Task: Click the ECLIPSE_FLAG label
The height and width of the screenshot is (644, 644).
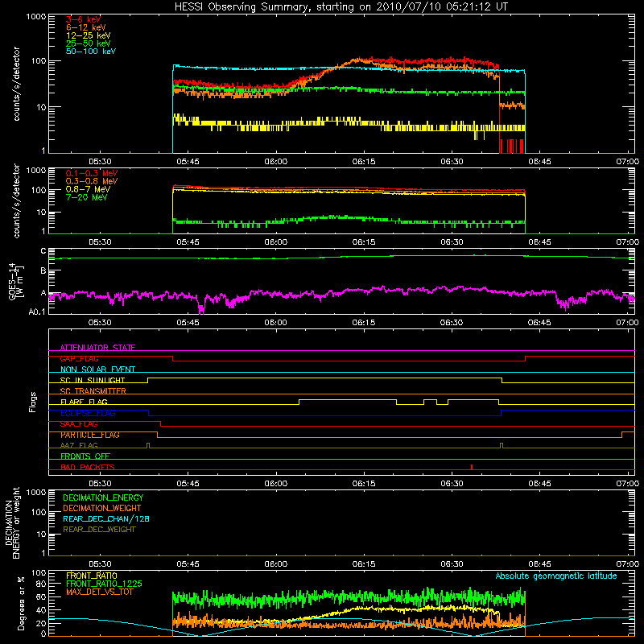Action: [x=88, y=413]
